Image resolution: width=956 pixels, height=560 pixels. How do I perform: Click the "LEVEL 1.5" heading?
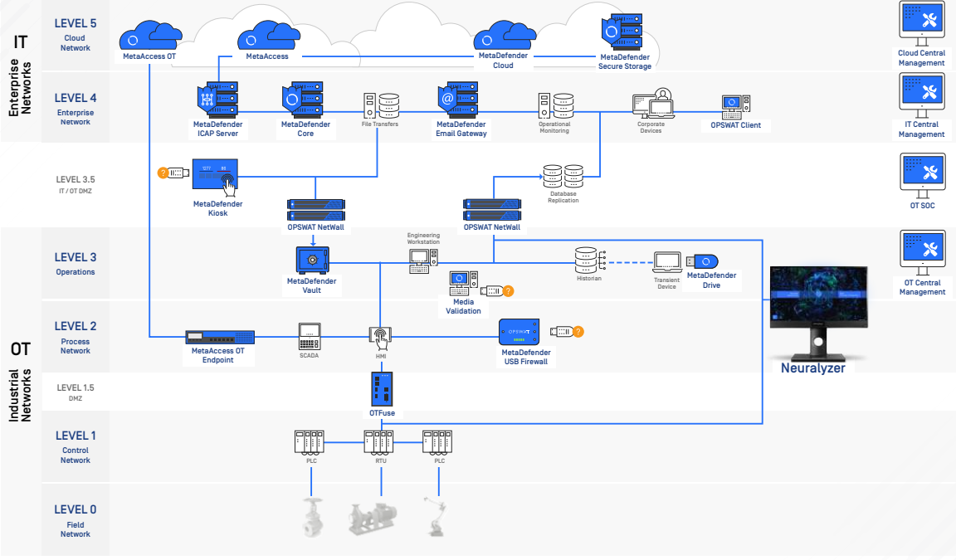click(x=76, y=387)
